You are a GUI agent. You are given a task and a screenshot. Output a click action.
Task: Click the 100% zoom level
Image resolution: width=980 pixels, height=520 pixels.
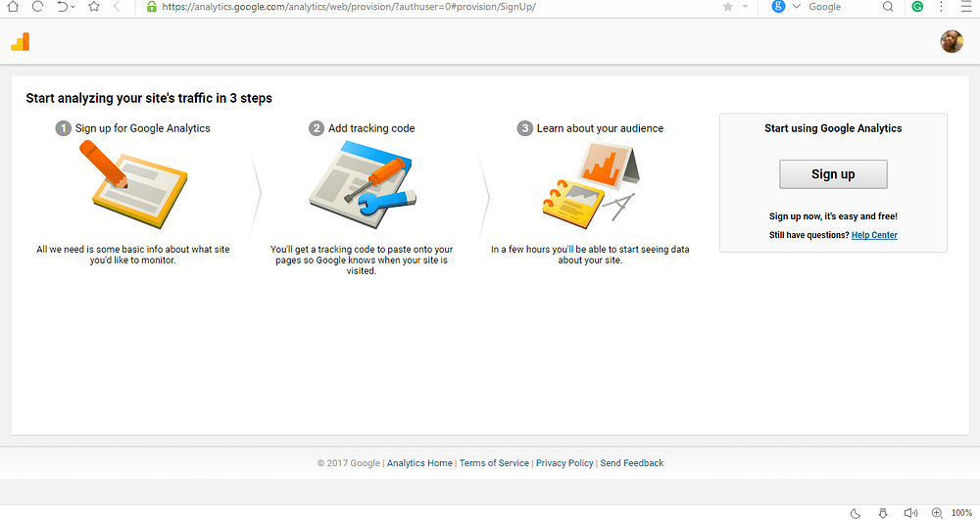961,513
